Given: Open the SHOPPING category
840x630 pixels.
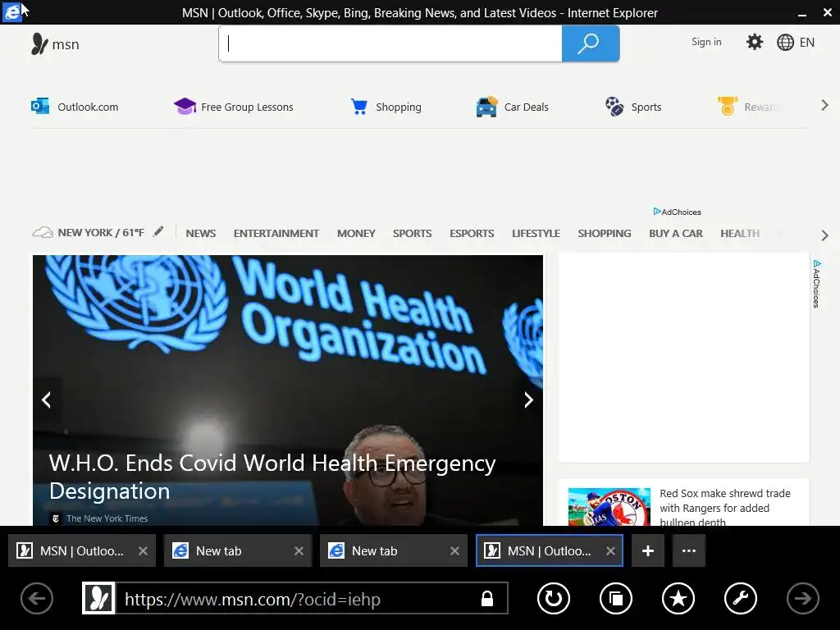Looking at the screenshot, I should pos(605,234).
